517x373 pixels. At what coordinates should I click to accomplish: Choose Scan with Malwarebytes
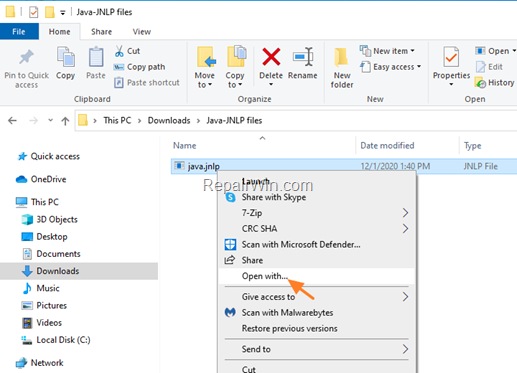click(316, 313)
